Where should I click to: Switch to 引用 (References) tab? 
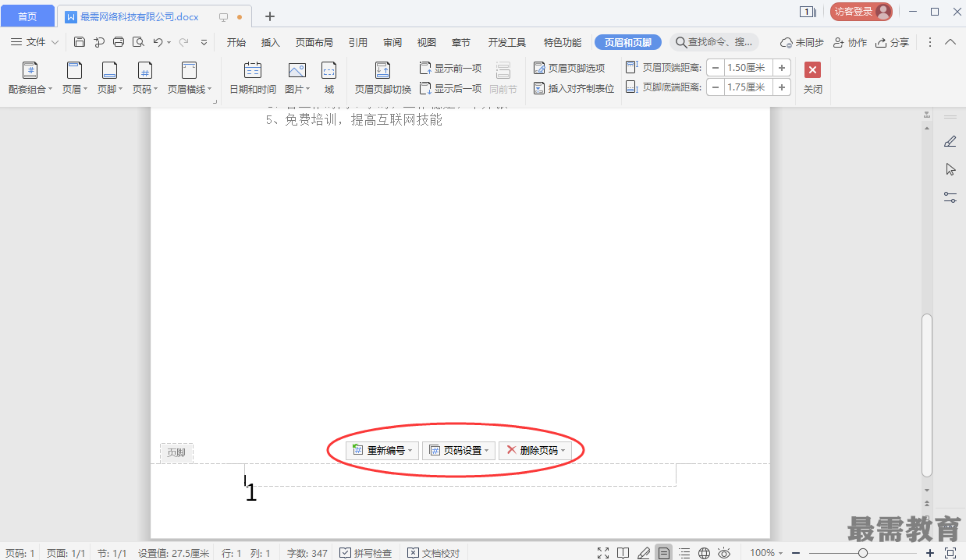[x=358, y=42]
